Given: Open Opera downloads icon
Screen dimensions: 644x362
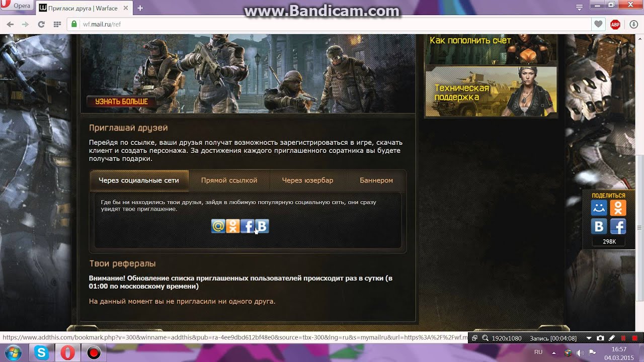Looking at the screenshot, I should click(633, 24).
